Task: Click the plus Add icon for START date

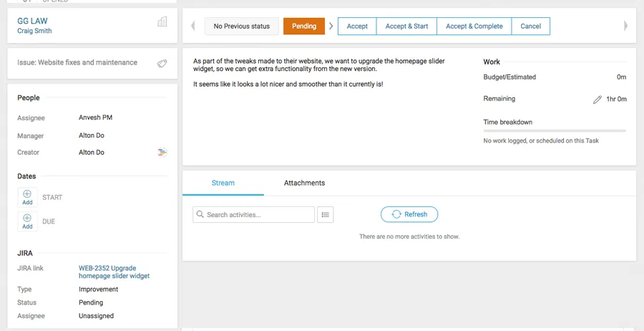Action: (x=27, y=197)
